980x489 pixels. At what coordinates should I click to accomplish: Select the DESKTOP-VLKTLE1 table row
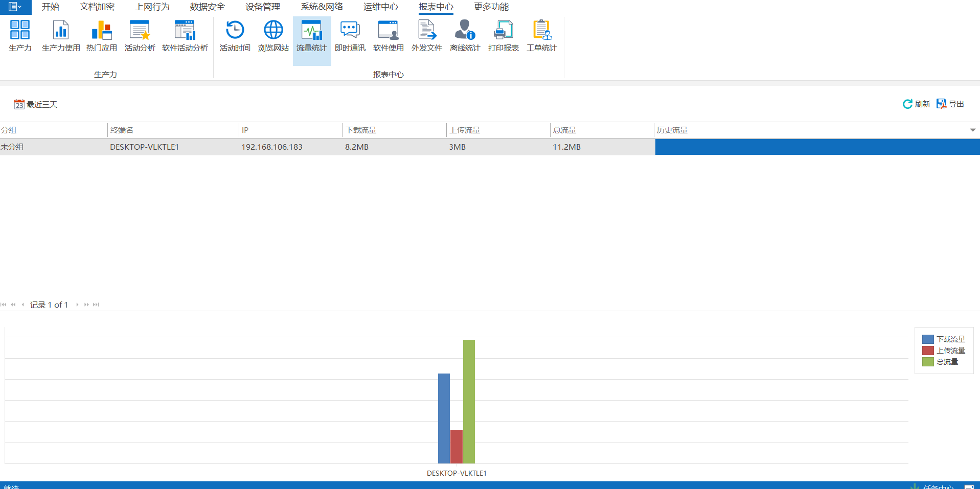tap(144, 147)
